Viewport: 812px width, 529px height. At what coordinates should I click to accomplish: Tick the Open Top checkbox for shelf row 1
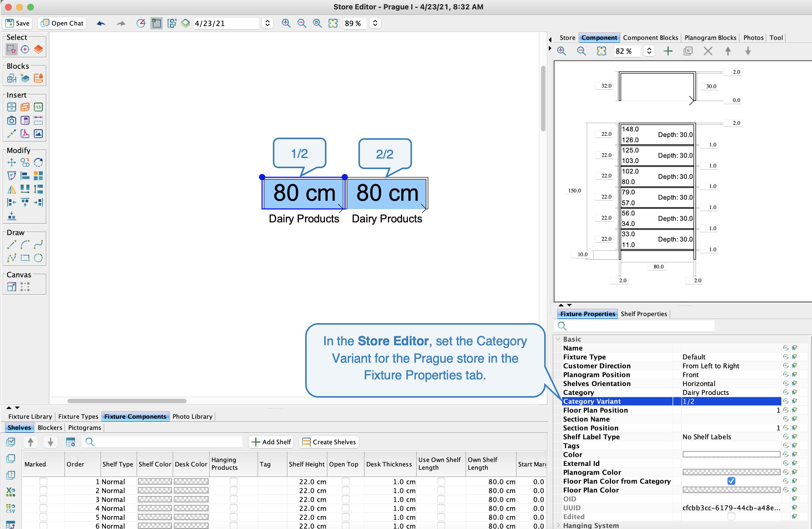click(345, 481)
